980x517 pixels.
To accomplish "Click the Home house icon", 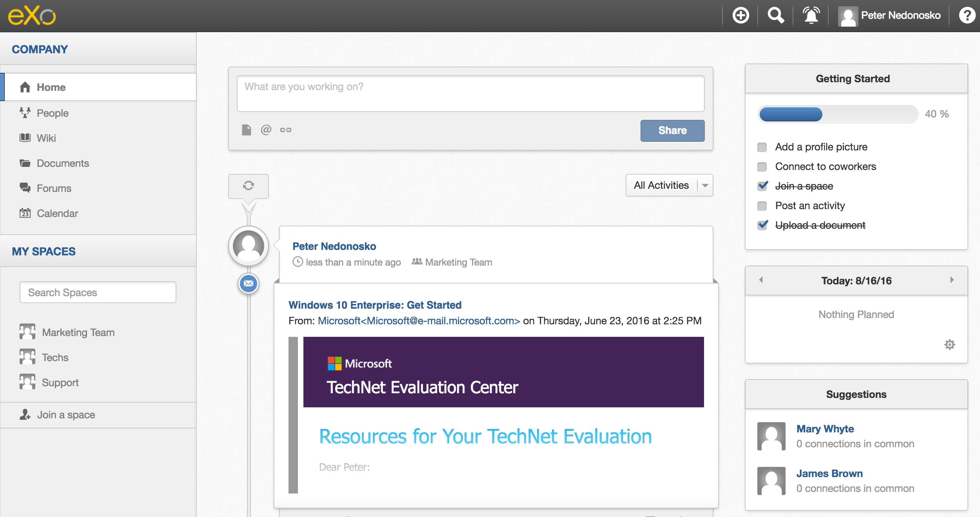I will point(25,87).
